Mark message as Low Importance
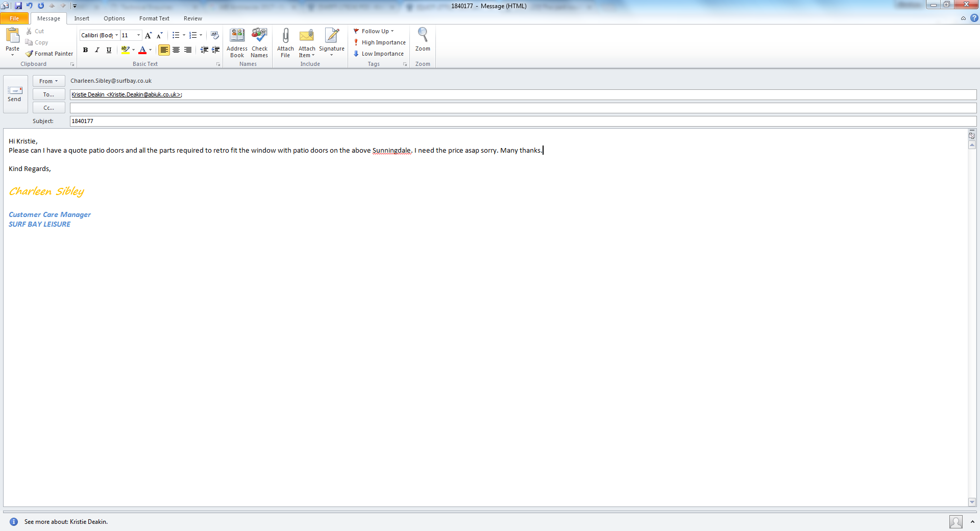 click(x=378, y=54)
